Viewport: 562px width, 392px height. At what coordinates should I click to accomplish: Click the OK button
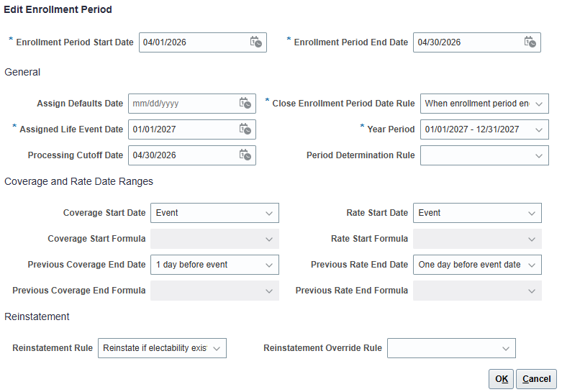click(x=501, y=379)
